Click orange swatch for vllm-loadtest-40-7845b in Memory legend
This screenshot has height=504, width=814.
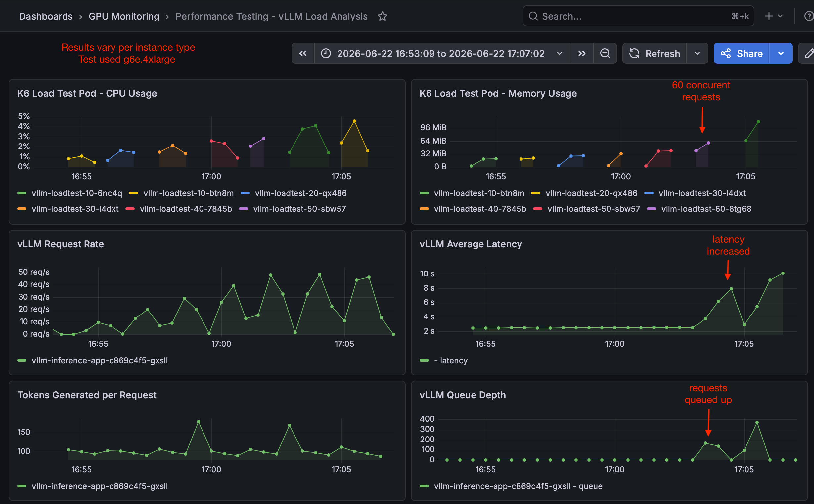tap(424, 209)
